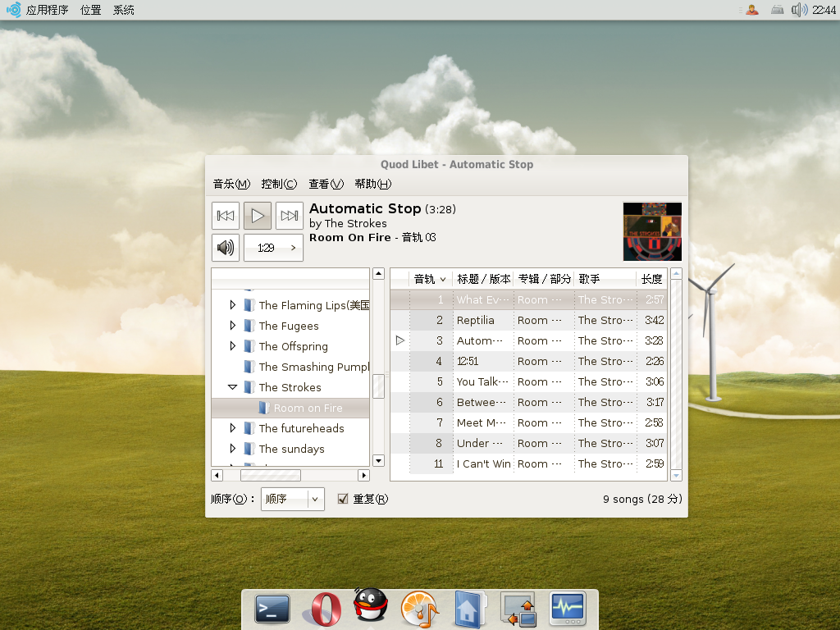Click the Room On Fire album cover
This screenshot has width=840, height=630.
pos(652,231)
